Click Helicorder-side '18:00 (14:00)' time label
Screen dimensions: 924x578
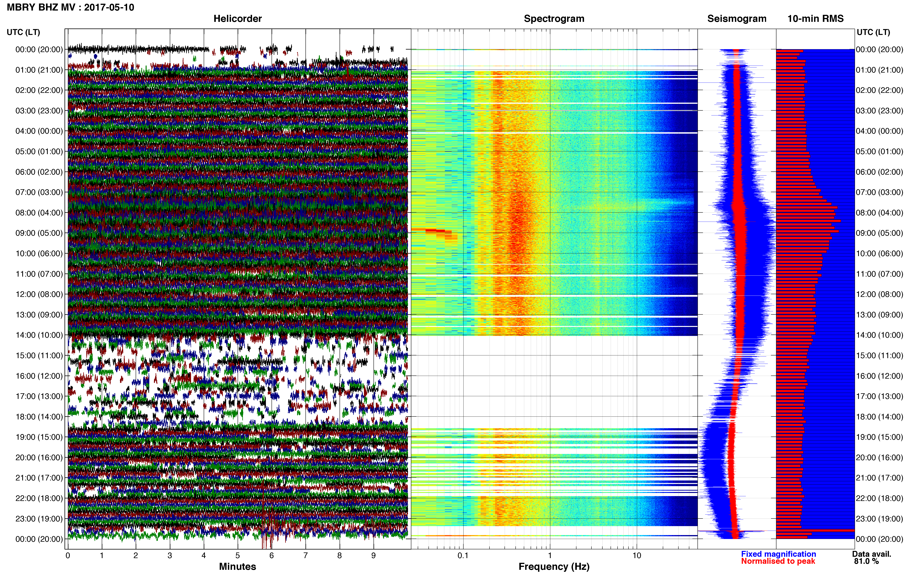39,417
